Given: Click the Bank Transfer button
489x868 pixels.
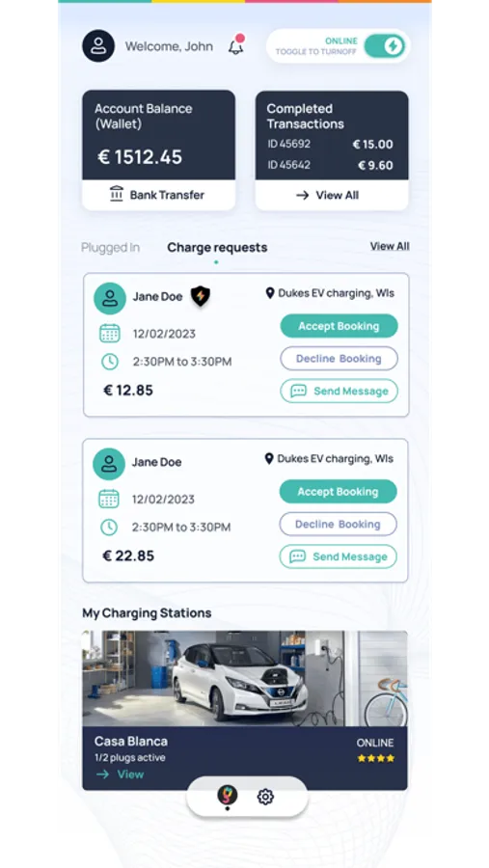Looking at the screenshot, I should click(x=158, y=195).
